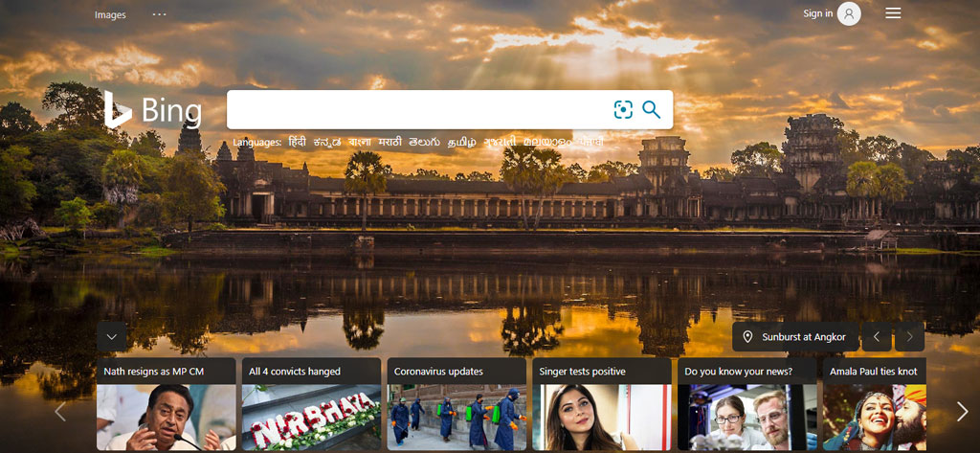Click the news quiz thumbnail
This screenshot has height=453, width=980.
pyautogui.click(x=746, y=418)
